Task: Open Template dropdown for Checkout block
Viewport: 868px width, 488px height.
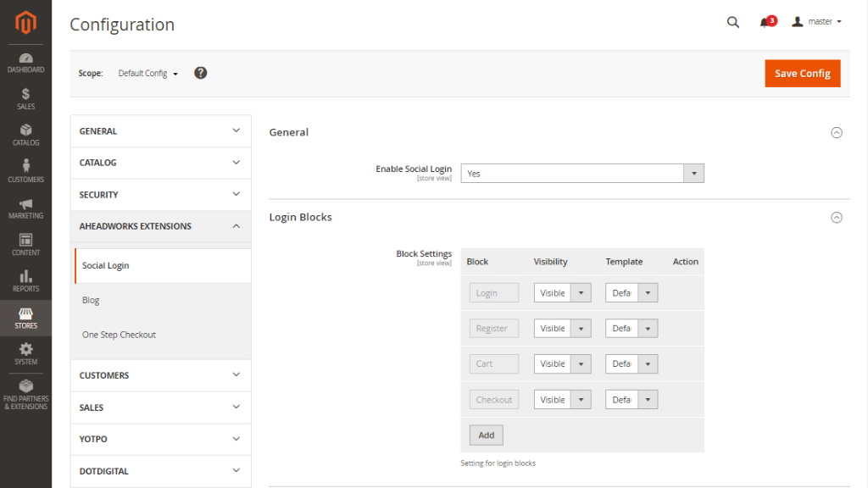Action: tap(632, 400)
